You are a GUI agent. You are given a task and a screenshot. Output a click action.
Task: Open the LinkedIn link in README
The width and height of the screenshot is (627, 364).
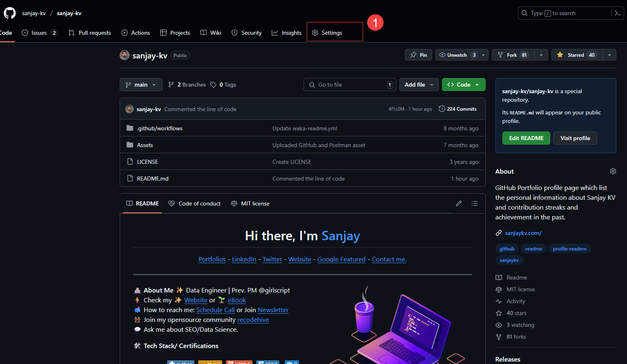(x=244, y=259)
